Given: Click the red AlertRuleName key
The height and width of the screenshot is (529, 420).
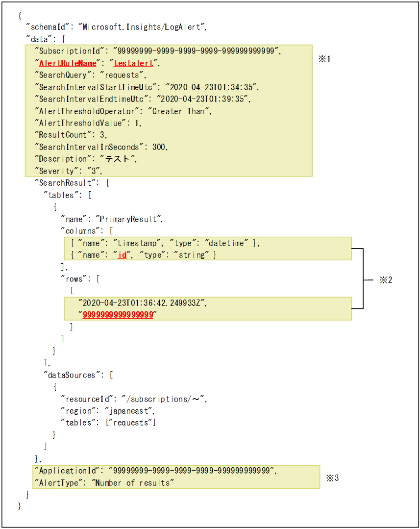Looking at the screenshot, I should click(68, 63).
